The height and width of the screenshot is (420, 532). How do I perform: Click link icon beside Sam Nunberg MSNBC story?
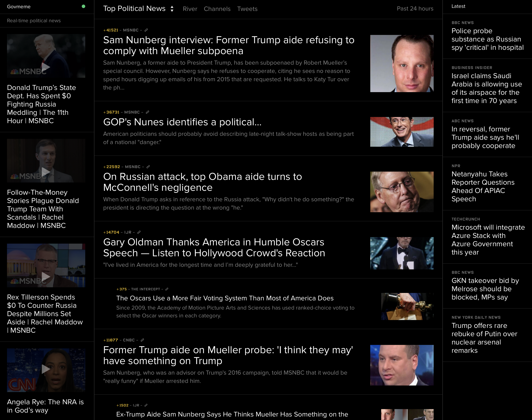point(146,30)
